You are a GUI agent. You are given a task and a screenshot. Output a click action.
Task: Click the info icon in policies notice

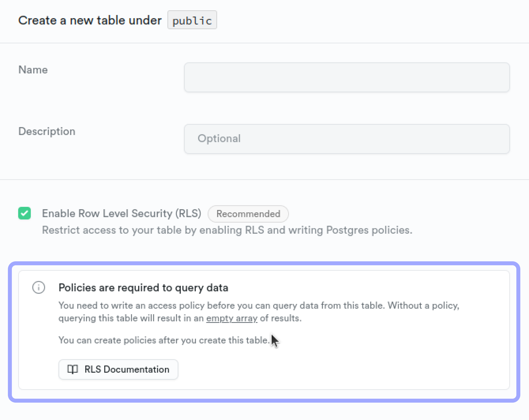[x=39, y=287]
